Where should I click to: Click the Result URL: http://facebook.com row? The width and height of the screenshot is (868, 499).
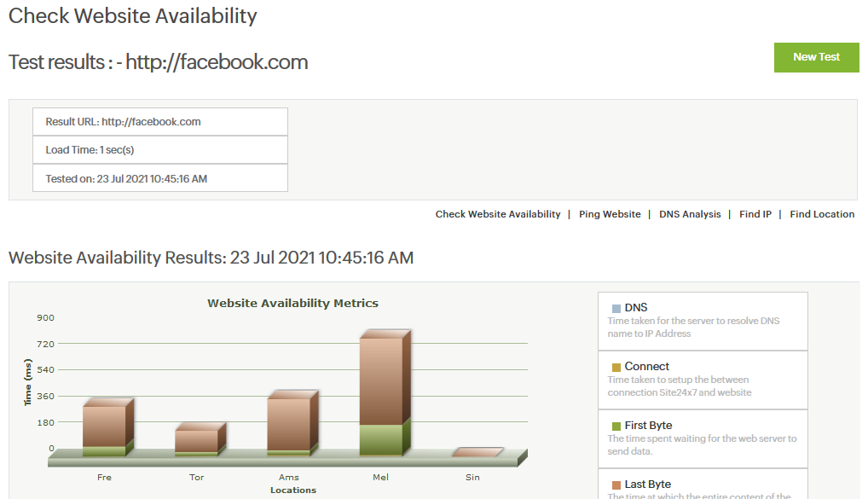point(160,122)
